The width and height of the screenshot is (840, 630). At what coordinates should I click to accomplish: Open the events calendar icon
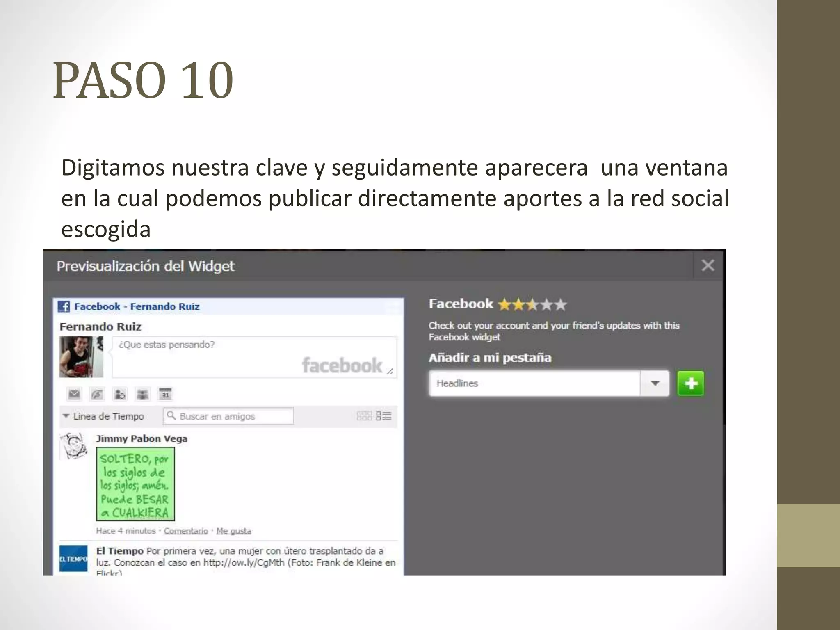click(x=165, y=394)
